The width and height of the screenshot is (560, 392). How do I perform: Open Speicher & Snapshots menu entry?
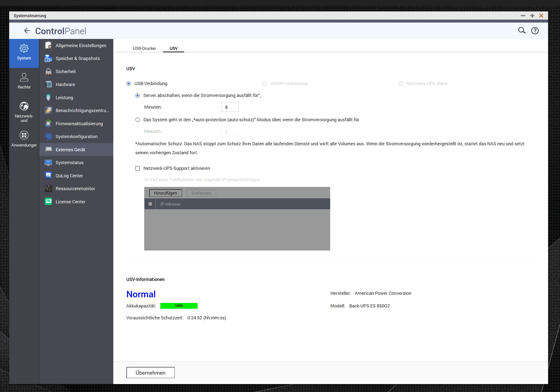pyautogui.click(x=76, y=59)
